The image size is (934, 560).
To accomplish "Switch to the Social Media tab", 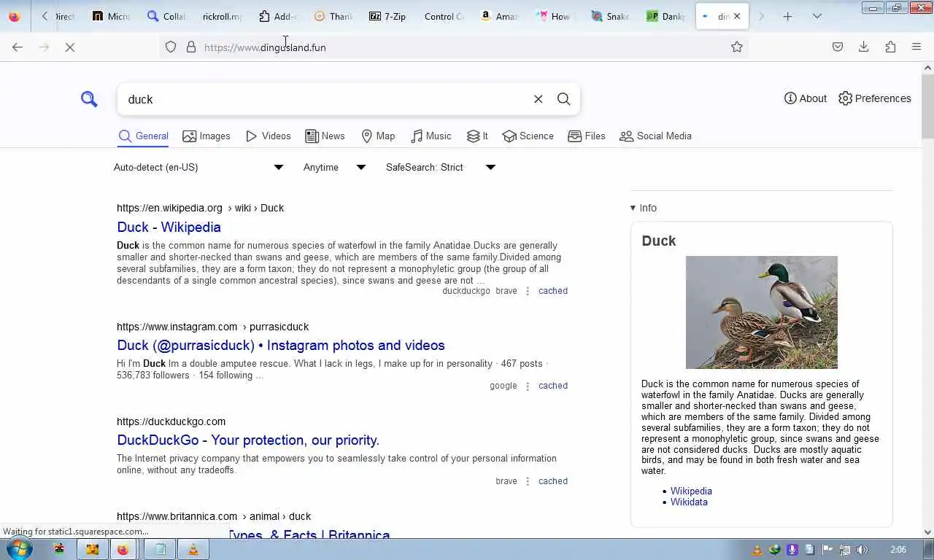I will [655, 136].
